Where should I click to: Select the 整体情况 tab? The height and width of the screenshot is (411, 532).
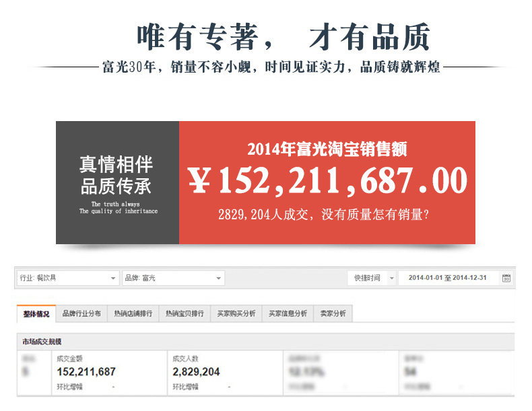click(36, 314)
